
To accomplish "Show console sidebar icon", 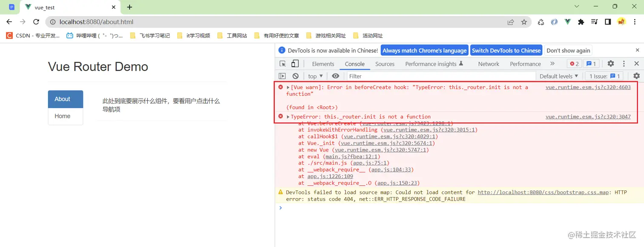I will [x=282, y=76].
